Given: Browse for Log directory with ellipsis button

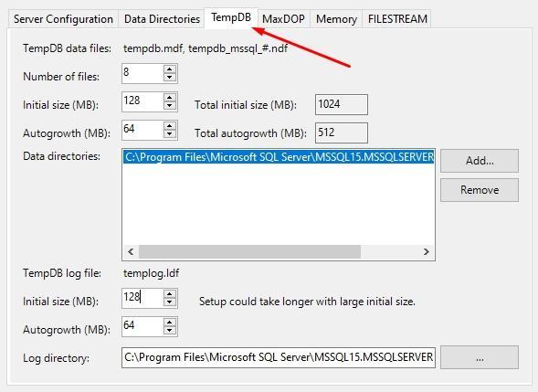Looking at the screenshot, I should pyautogui.click(x=480, y=357).
